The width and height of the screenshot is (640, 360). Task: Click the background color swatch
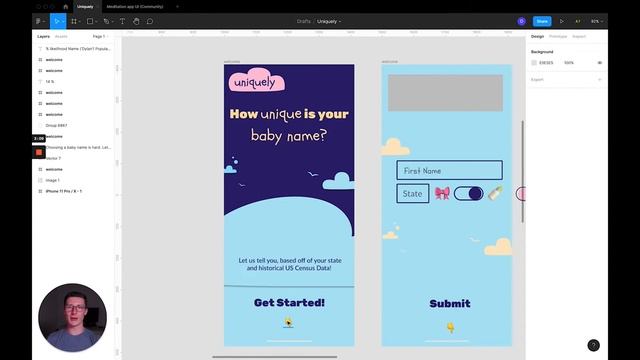click(x=534, y=63)
